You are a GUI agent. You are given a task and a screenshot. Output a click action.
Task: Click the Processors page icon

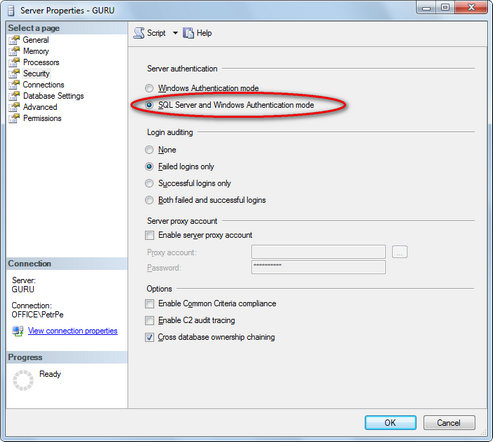pyautogui.click(x=14, y=62)
